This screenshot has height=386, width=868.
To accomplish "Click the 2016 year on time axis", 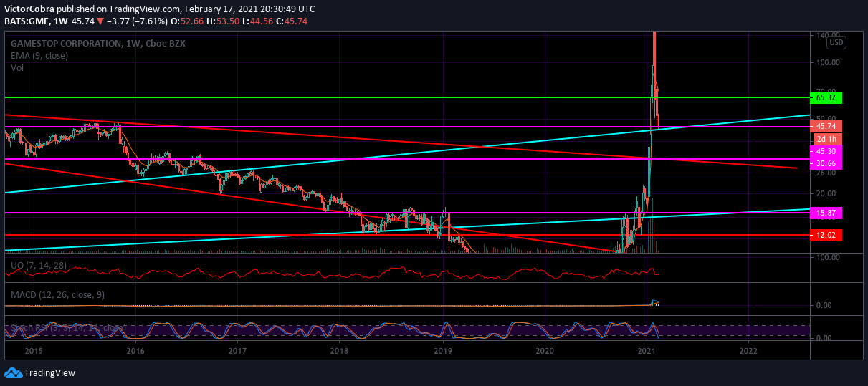I will tap(135, 352).
